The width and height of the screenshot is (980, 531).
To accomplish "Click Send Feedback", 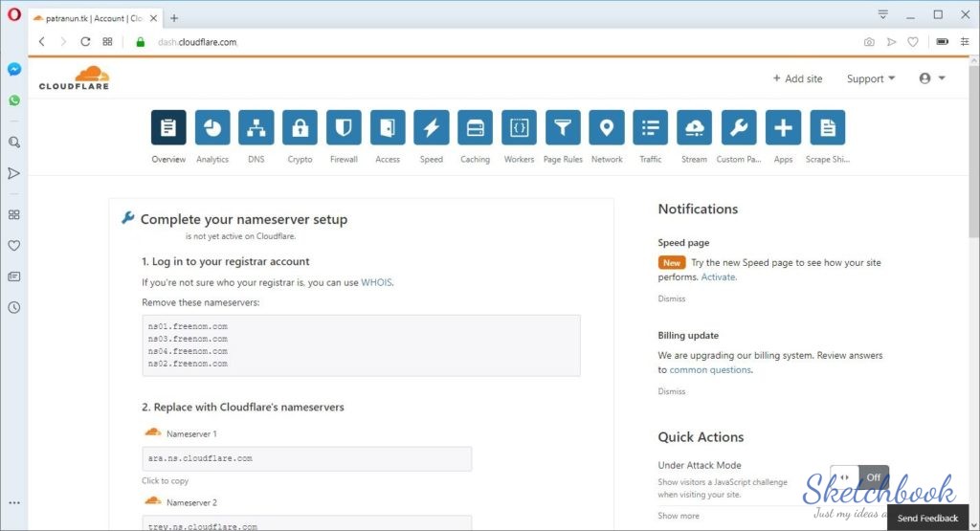I will coord(927,518).
